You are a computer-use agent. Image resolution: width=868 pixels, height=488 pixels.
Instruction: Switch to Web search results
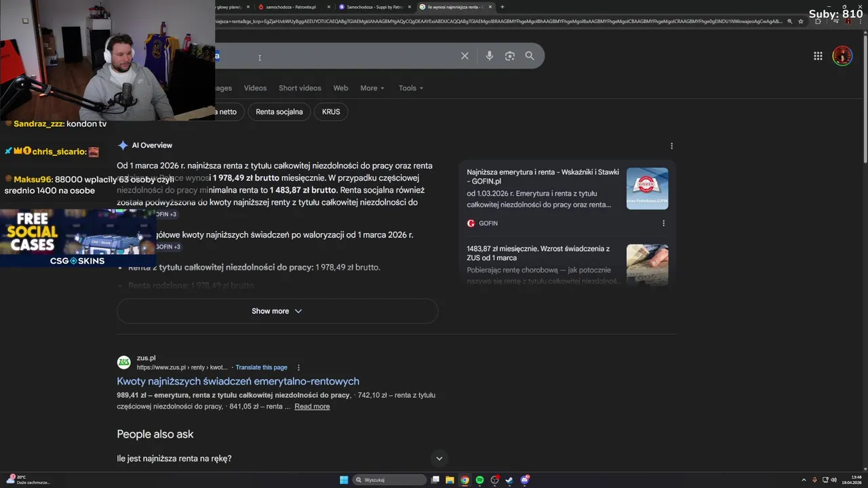pyautogui.click(x=340, y=88)
